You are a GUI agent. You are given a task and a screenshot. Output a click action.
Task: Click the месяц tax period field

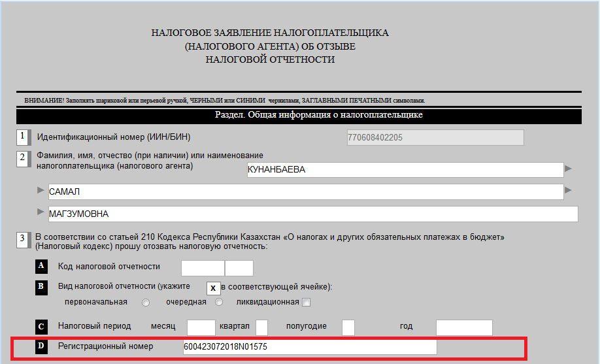(201, 327)
